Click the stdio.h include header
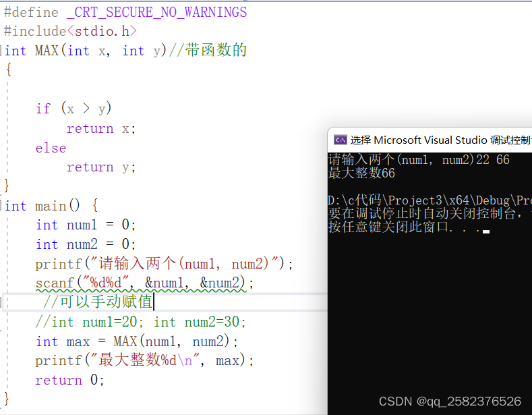Image resolution: width=532 pixels, height=415 pixels. (102, 31)
